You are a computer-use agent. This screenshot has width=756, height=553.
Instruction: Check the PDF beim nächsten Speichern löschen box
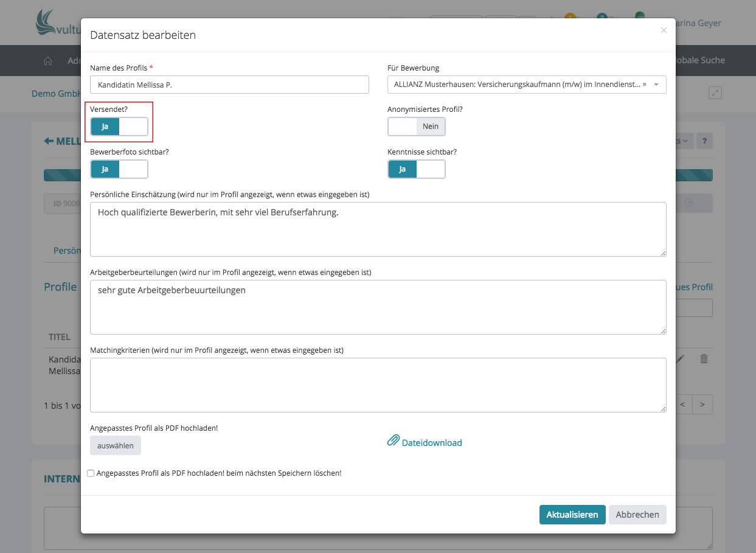pos(91,473)
